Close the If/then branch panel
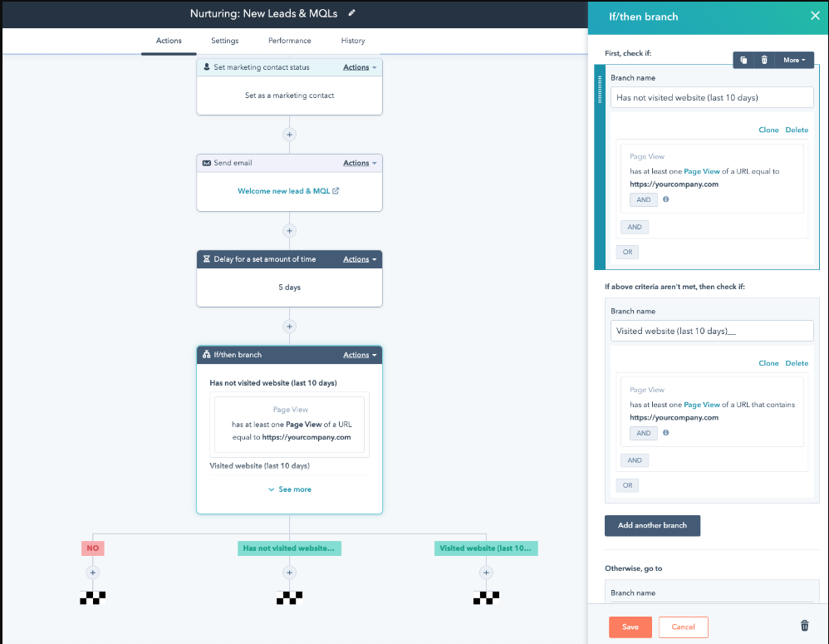 [813, 15]
